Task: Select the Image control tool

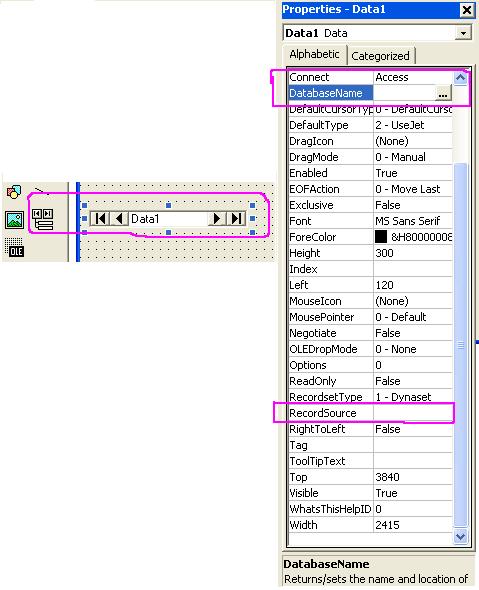Action: click(15, 219)
